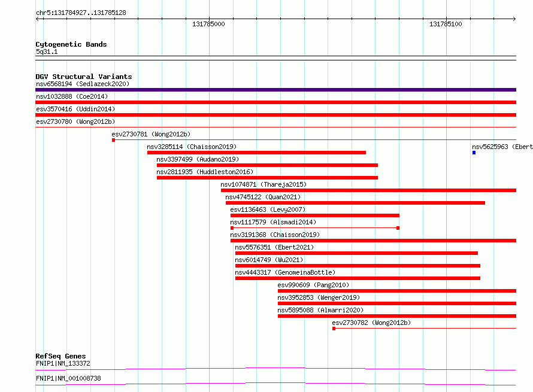Viewport: 533px width, 392px height.
Task: Click nsv5576351 (Ebert2021) label
Action: (x=274, y=247)
